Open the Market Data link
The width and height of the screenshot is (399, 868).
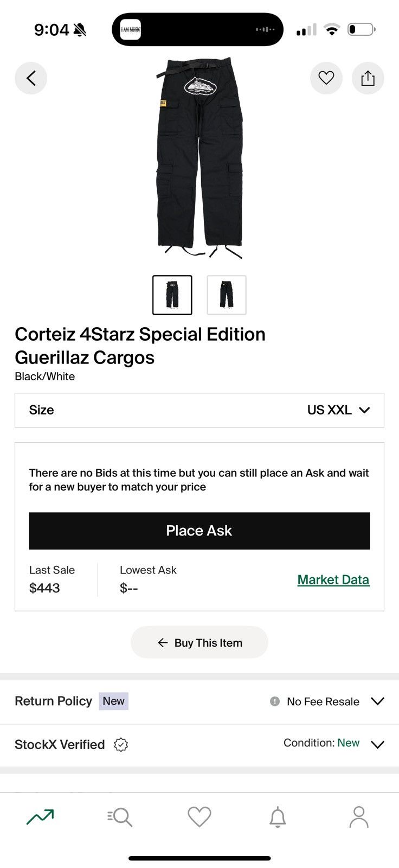[x=333, y=579]
